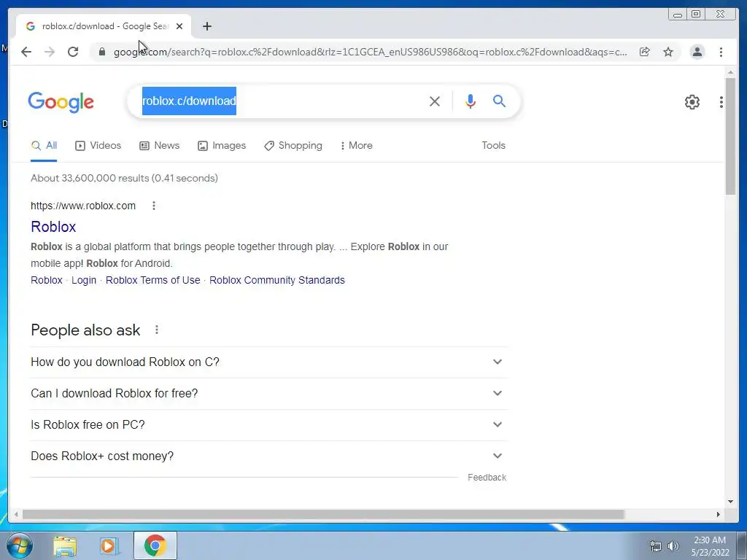The height and width of the screenshot is (560, 747).
Task: Select the All results tab
Action: [x=44, y=145]
